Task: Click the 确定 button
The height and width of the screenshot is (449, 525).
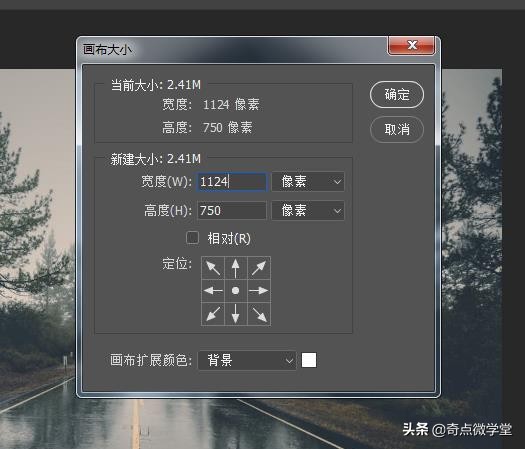Action: coord(397,94)
